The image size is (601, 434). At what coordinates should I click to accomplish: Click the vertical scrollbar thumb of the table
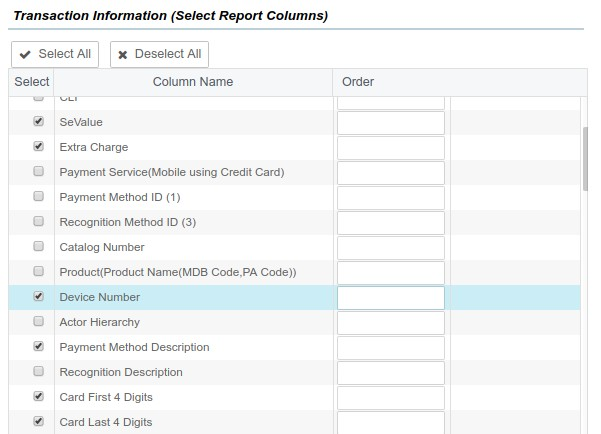[x=585, y=159]
